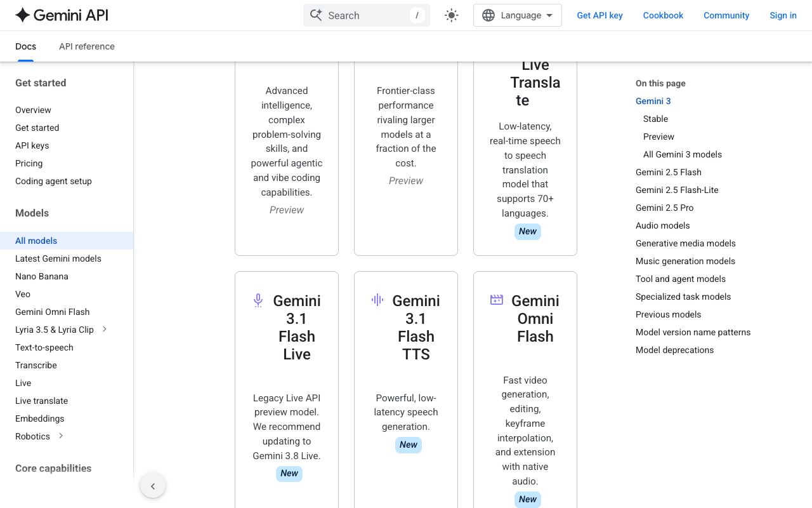Jump to Generative media models section
Viewport: 812px width, 508px height.
686,243
